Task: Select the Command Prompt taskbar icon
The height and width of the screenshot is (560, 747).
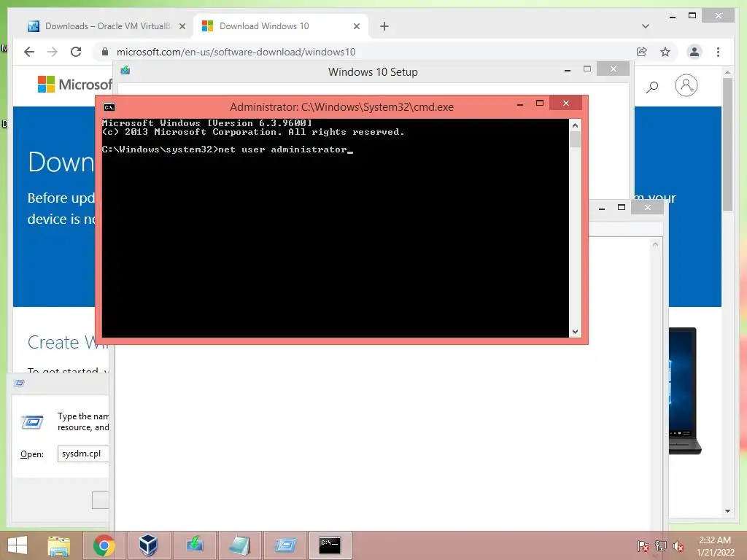Action: coord(330,545)
